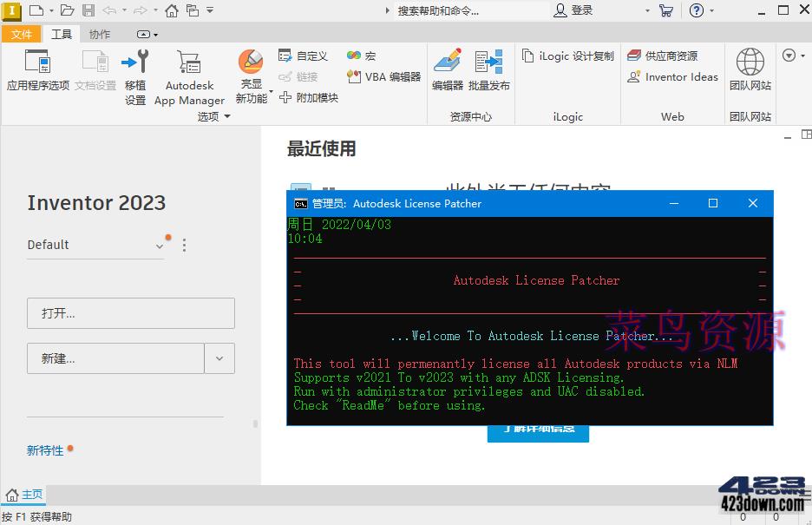This screenshot has height=525, width=812.
Task: Expand the 新建 button's dropdown arrow
Action: [219, 358]
